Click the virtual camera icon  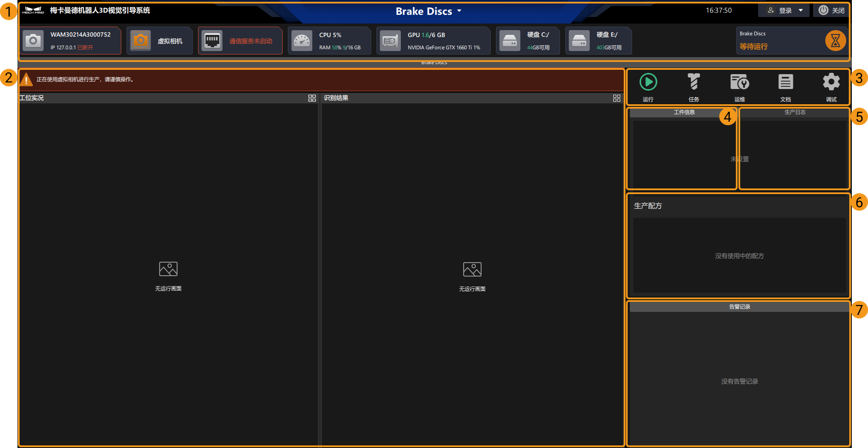click(140, 41)
